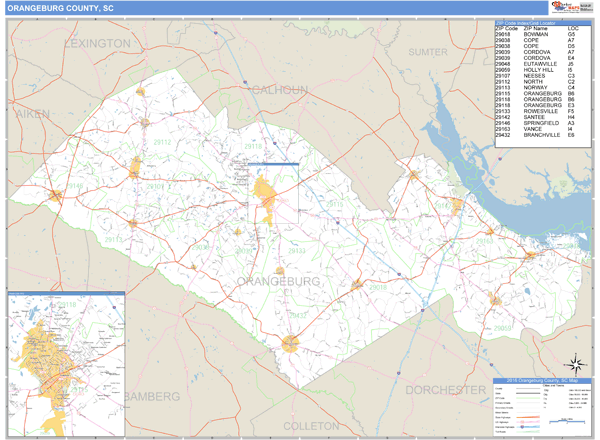Select the HOLLY HILL row in ZIP index
This screenshot has height=440, width=600.
(535, 70)
